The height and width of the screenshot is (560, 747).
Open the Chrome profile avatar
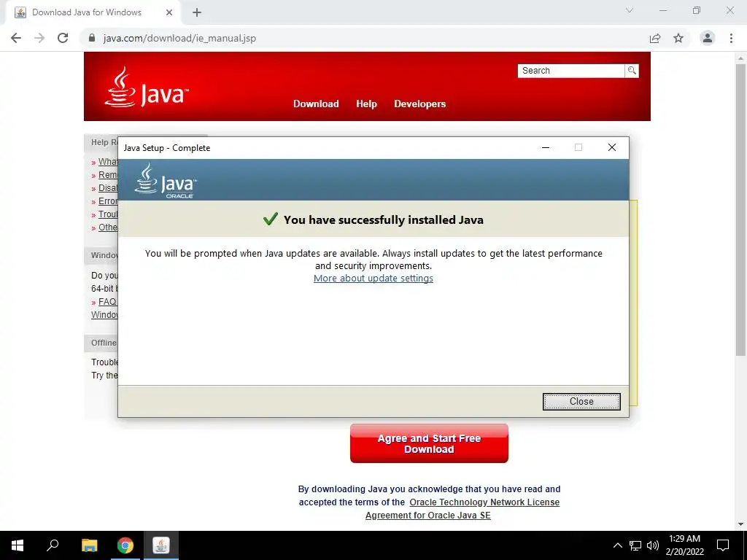point(708,38)
